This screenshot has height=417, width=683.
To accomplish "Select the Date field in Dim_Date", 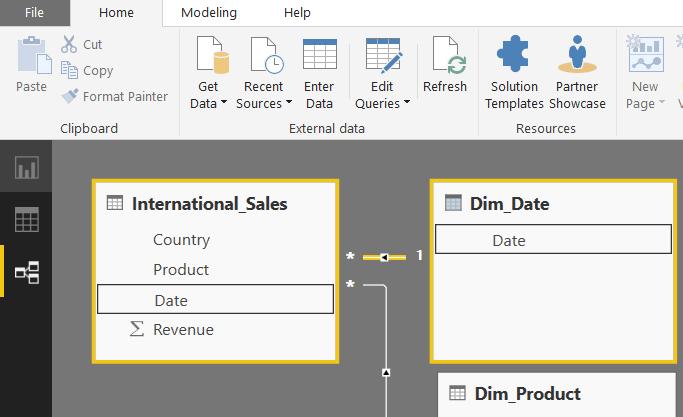I will coord(509,240).
